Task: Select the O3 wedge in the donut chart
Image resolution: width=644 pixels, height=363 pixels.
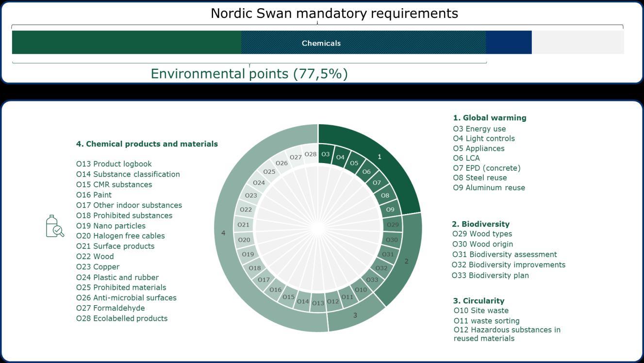Action: (326, 154)
